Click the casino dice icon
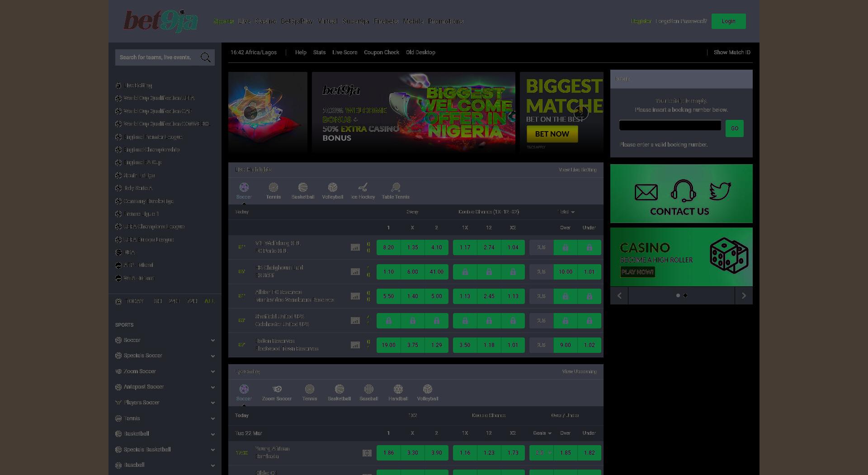This screenshot has width=868, height=475. (729, 256)
